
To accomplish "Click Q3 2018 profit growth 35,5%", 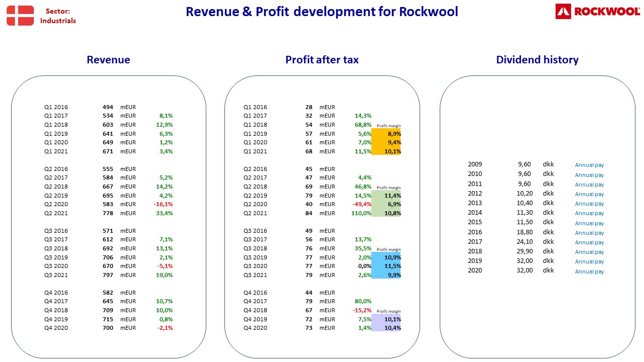I will tap(363, 248).
